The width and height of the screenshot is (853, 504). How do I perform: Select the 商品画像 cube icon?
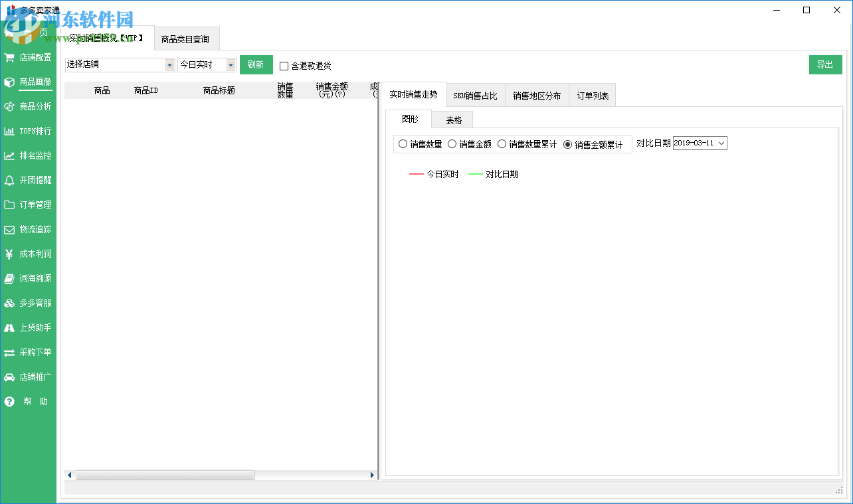[9, 82]
